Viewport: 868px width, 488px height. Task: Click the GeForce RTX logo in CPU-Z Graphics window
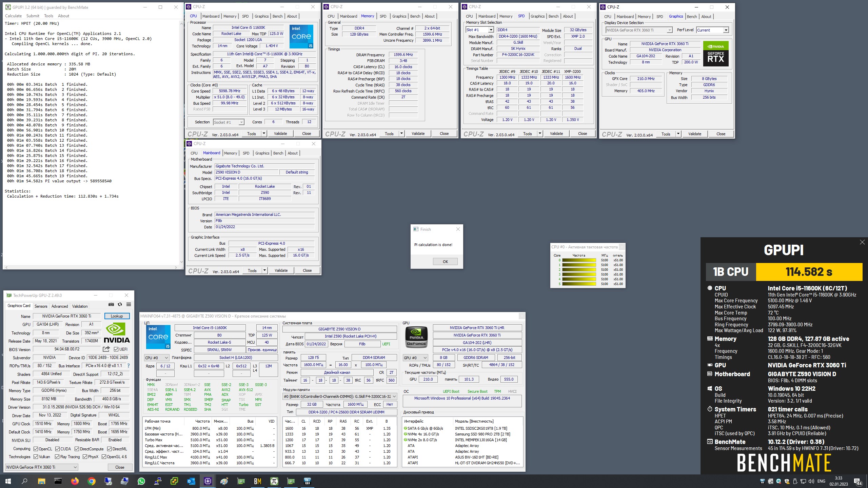tap(716, 54)
